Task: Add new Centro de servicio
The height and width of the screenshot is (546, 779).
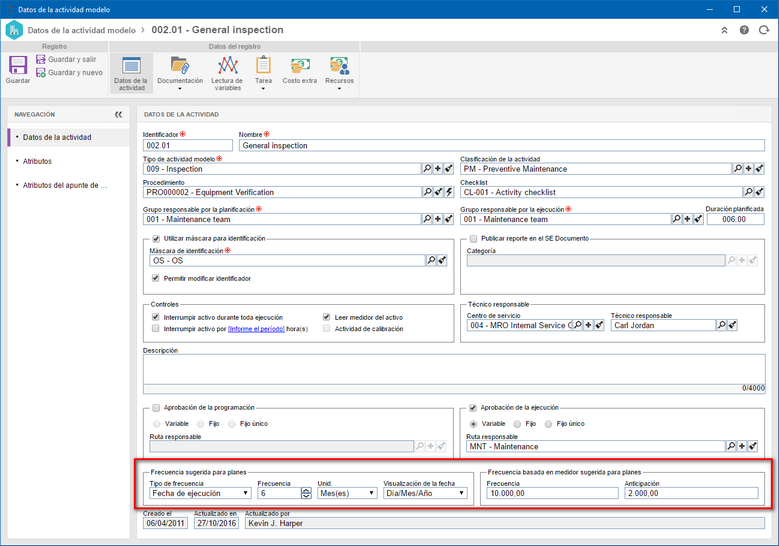Action: [588, 325]
